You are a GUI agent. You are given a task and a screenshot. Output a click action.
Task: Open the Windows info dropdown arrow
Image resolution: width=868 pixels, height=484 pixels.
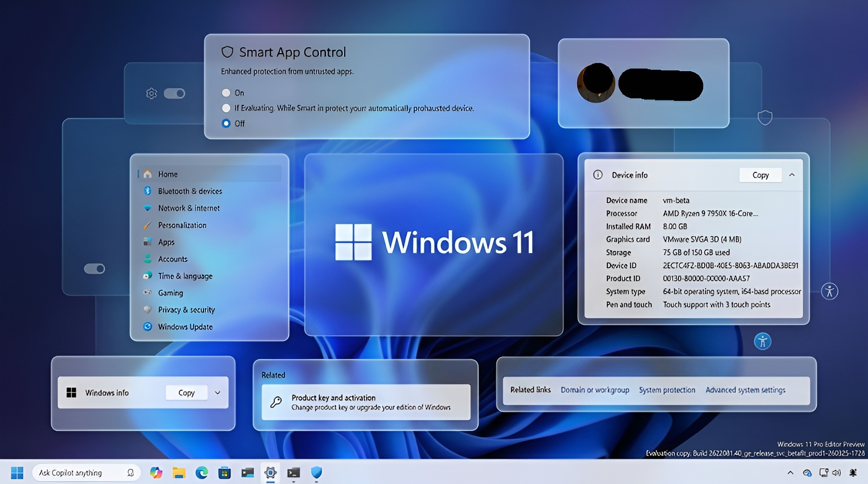tap(217, 392)
